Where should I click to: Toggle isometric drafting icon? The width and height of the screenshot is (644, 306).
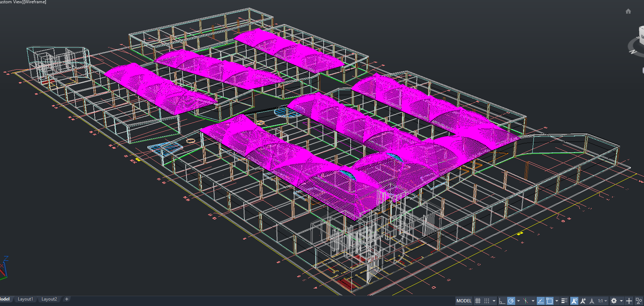point(526,301)
